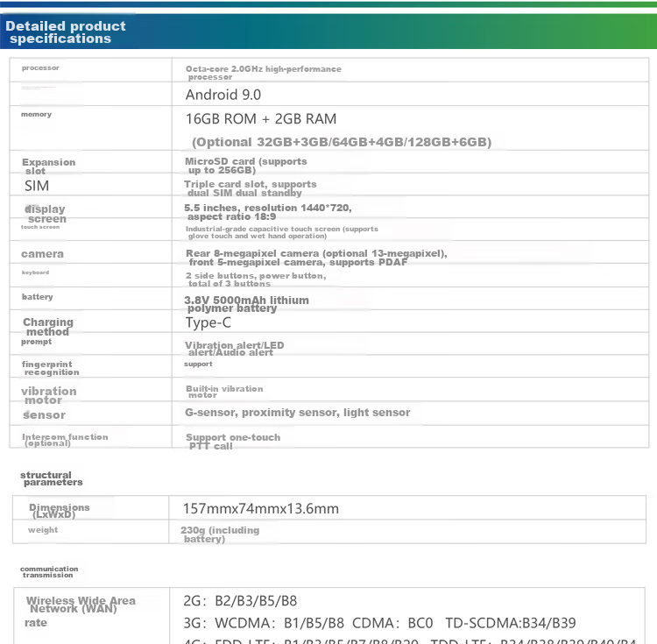657x644 pixels.
Task: Select 'Intercom function (optional)' label
Action: (x=65, y=440)
